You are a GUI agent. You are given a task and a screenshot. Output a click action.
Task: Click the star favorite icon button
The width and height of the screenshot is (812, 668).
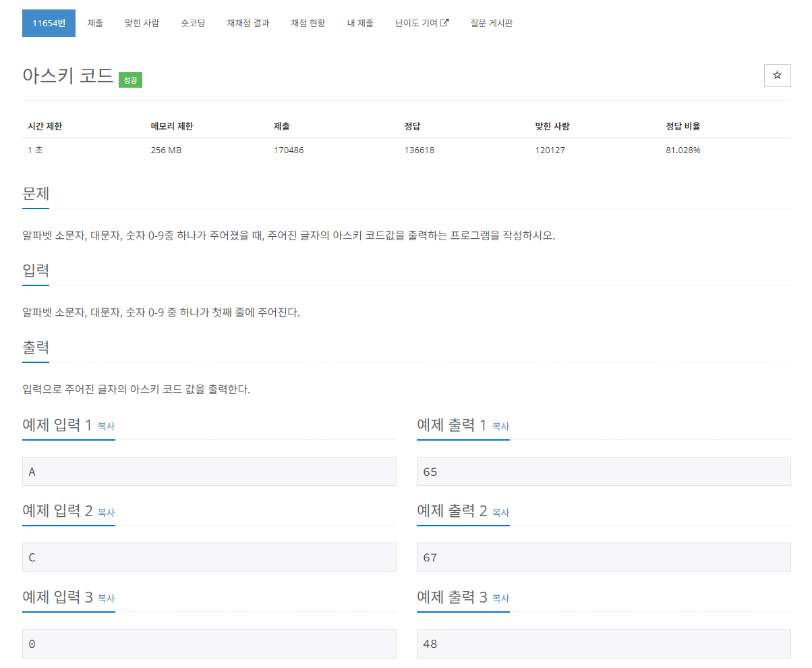tap(777, 76)
